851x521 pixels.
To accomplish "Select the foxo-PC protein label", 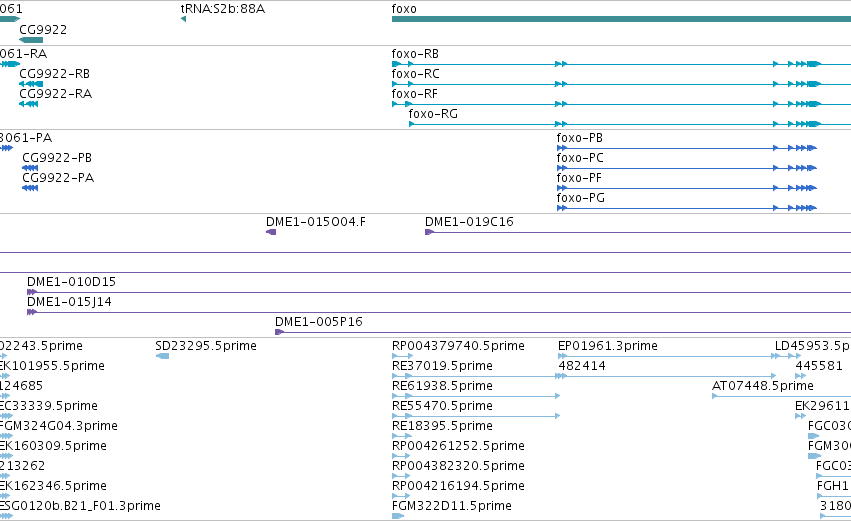I will (x=580, y=158).
